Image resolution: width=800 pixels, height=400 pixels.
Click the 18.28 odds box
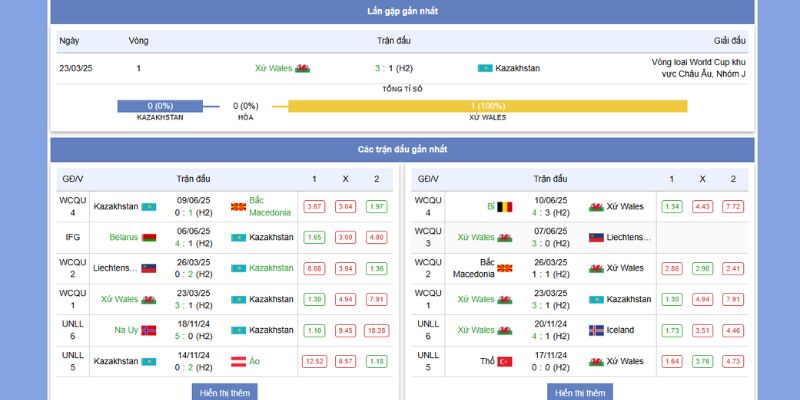(x=376, y=330)
